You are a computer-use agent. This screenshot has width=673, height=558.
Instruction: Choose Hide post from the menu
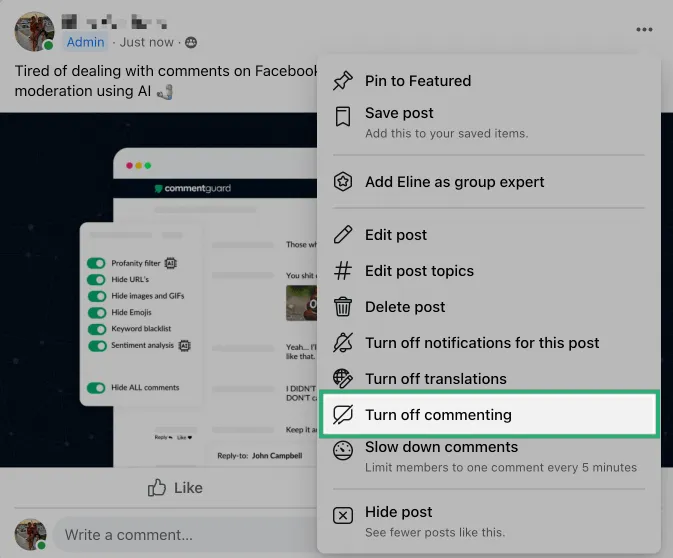click(x=488, y=522)
